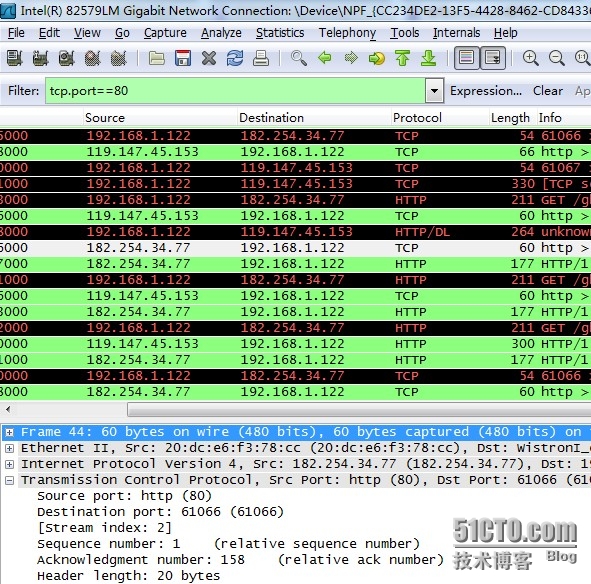
Task: Open the Capture menu
Action: 165,33
